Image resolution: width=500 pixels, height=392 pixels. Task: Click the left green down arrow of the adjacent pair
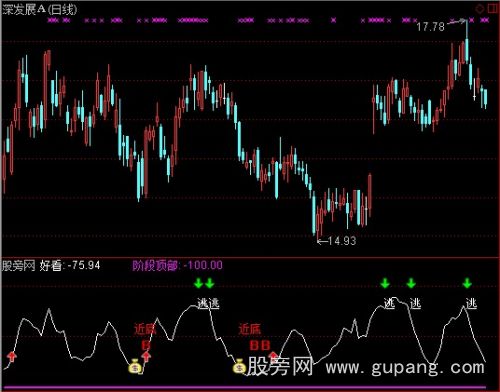(x=198, y=283)
